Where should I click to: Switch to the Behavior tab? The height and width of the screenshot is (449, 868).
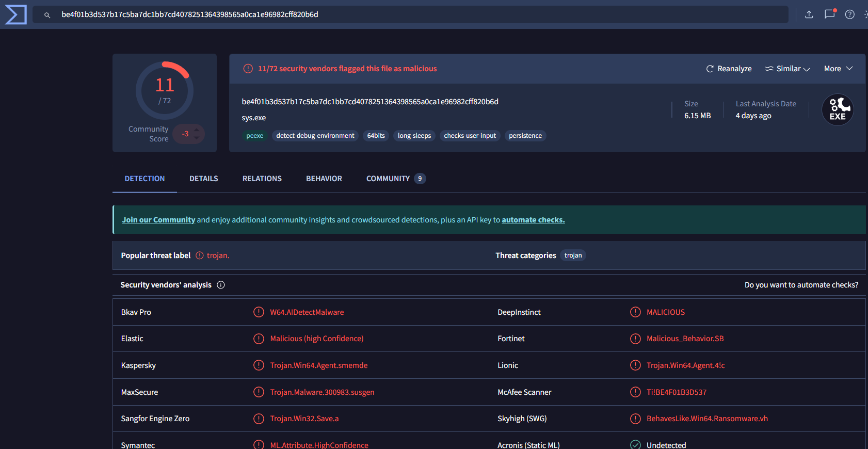point(324,179)
